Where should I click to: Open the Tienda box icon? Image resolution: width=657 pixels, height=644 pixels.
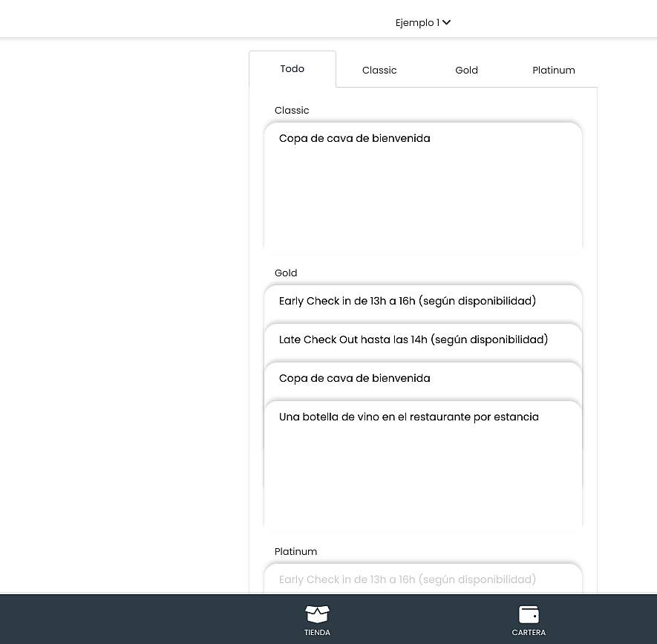317,614
